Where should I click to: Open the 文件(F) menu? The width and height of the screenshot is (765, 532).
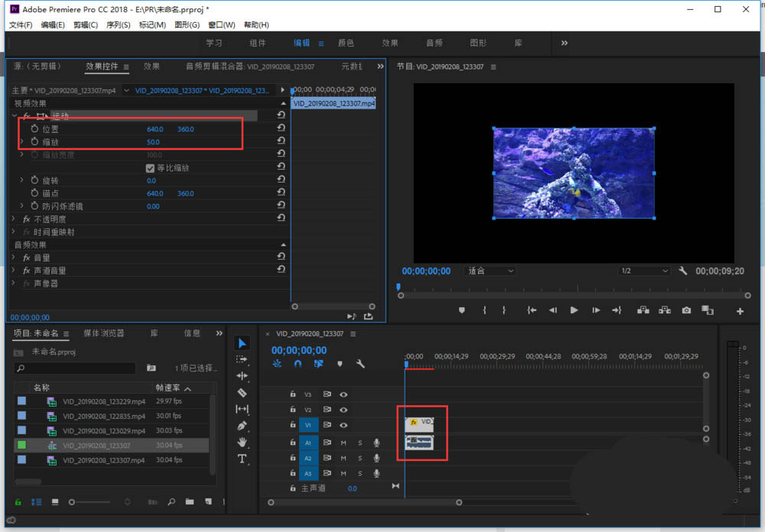(x=21, y=25)
